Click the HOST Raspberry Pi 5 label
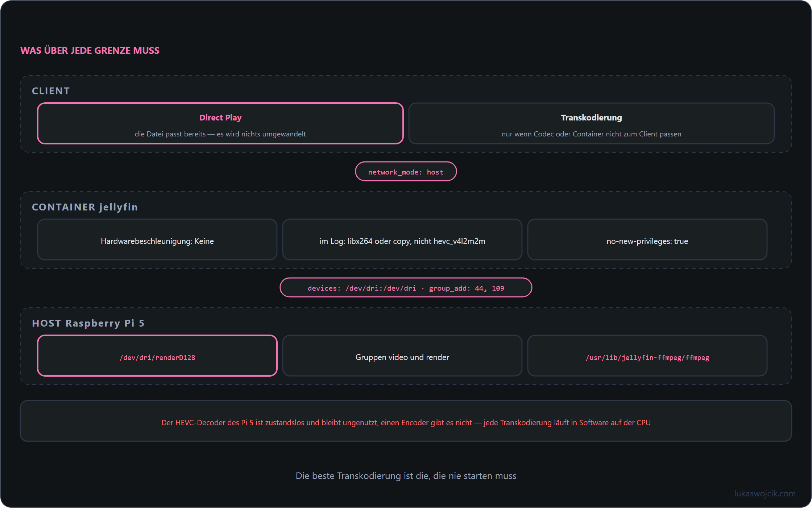The width and height of the screenshot is (812, 508). 88,323
